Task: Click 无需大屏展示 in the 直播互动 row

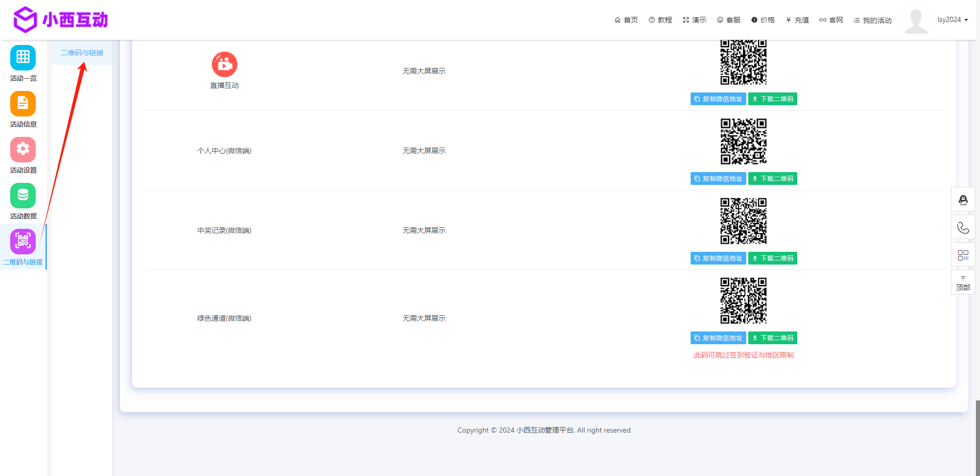Action: click(x=424, y=71)
